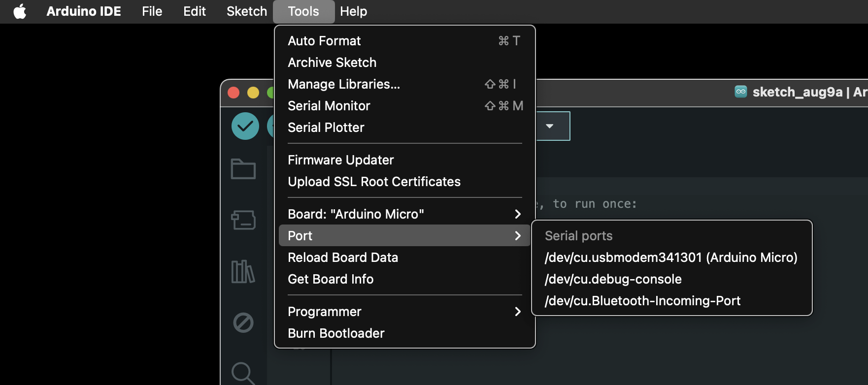
Task: Choose Archive Sketch
Action: coord(404,63)
